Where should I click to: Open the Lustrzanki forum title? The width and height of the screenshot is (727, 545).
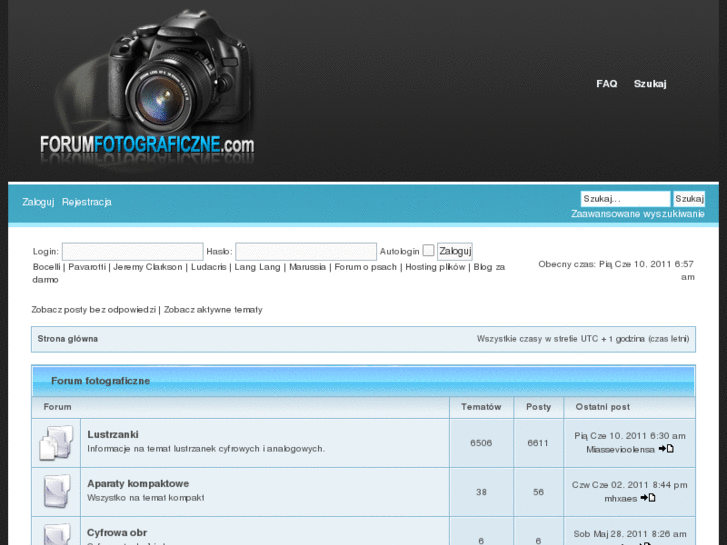tap(113, 434)
